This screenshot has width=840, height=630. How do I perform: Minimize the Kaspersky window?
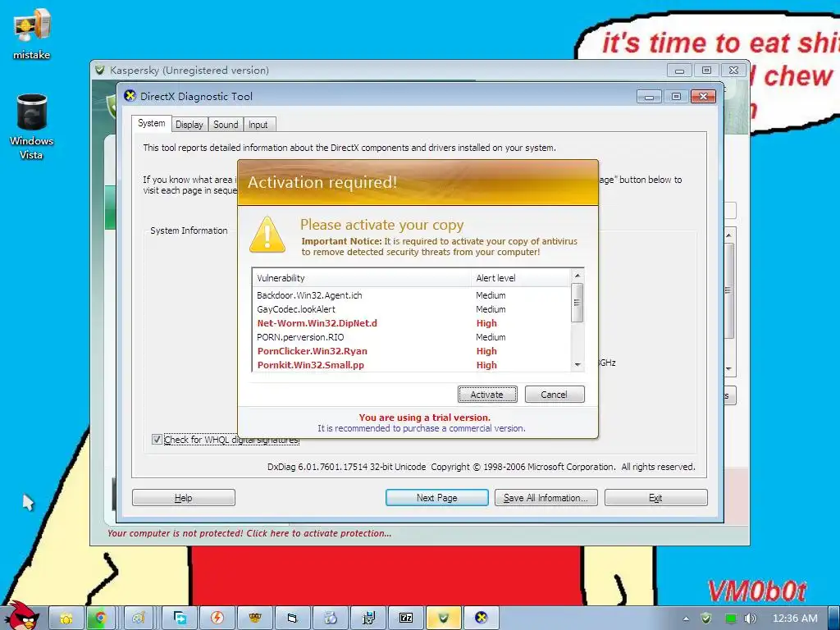point(679,71)
